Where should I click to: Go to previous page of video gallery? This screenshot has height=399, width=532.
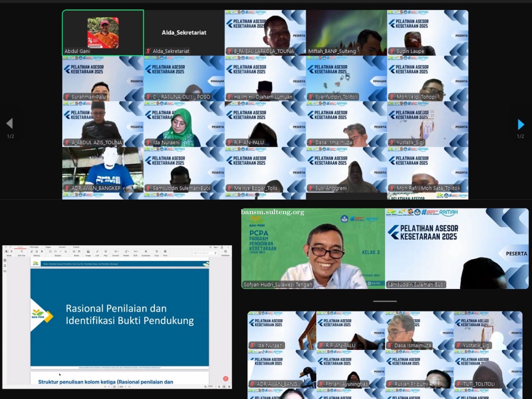click(10, 123)
